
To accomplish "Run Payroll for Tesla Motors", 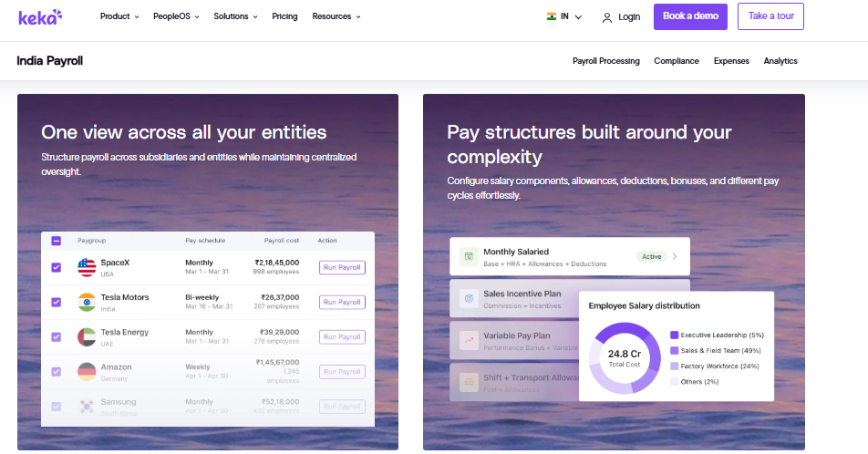I will (x=342, y=303).
